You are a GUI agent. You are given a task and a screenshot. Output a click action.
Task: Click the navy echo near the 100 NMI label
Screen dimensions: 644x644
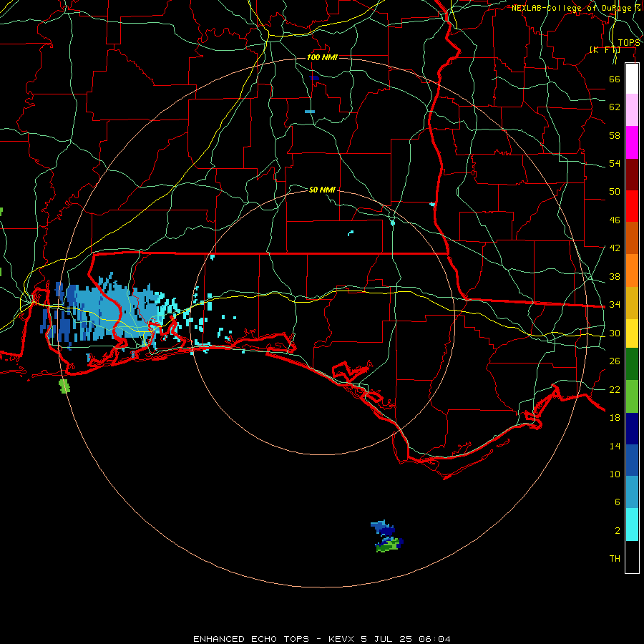coord(314,77)
